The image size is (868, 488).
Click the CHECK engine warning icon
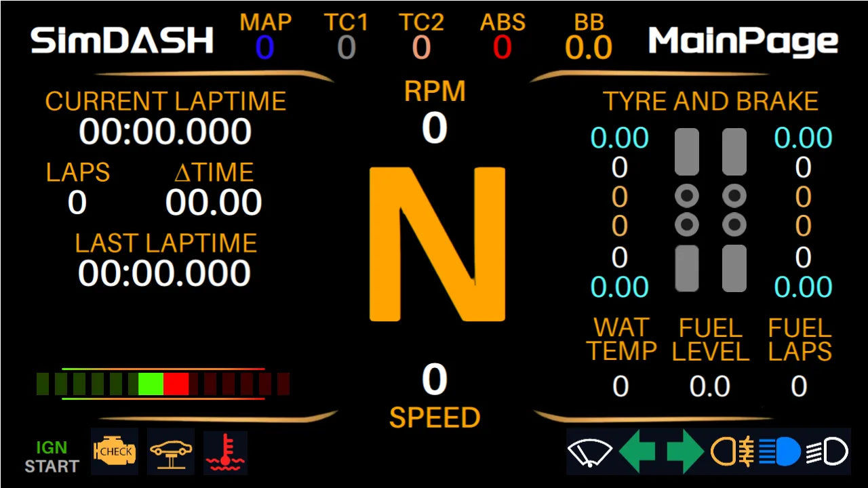[x=114, y=451]
